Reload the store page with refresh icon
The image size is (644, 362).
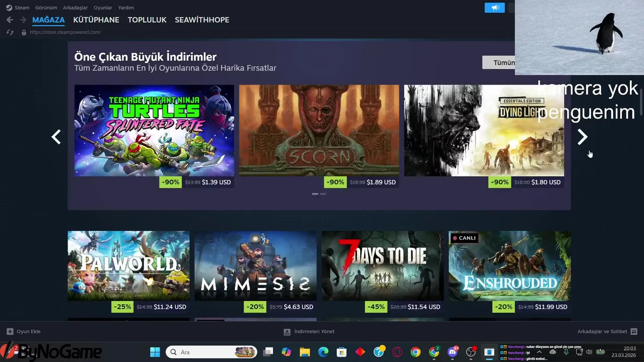point(10,32)
